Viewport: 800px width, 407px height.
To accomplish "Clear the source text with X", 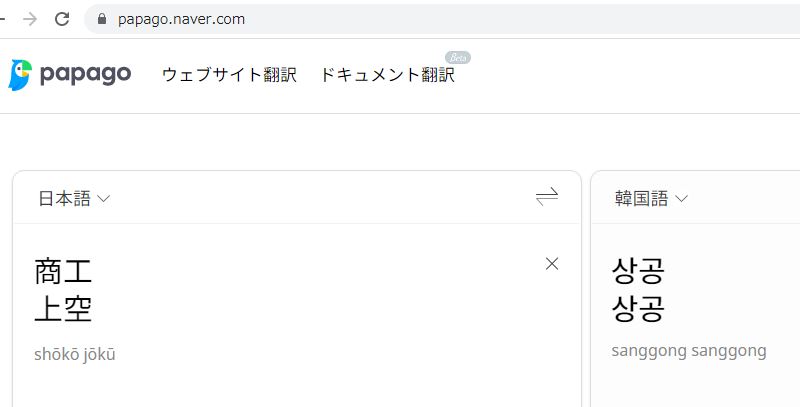I will point(552,264).
